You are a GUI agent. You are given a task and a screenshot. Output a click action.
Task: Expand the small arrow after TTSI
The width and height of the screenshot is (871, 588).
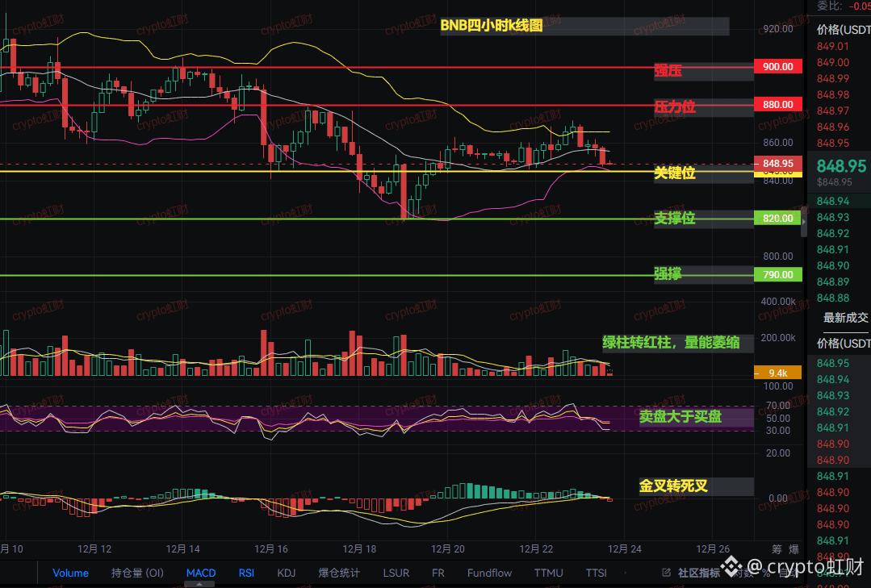[x=626, y=573]
